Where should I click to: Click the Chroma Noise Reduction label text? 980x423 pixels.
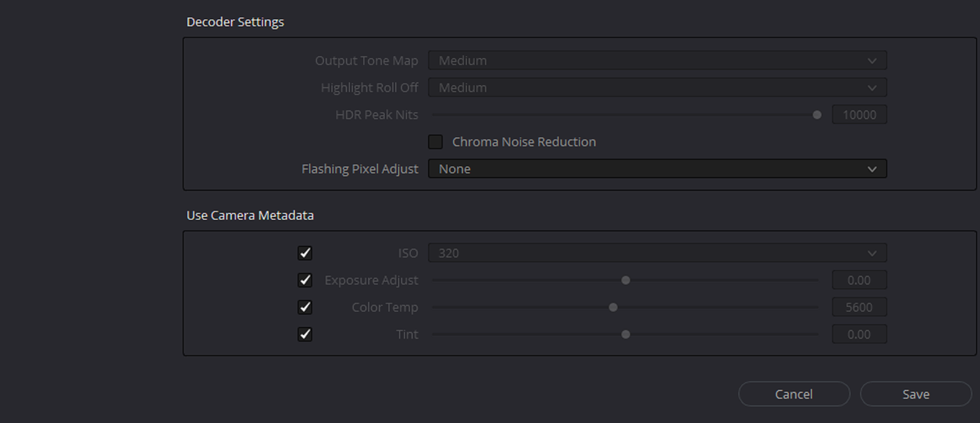524,142
